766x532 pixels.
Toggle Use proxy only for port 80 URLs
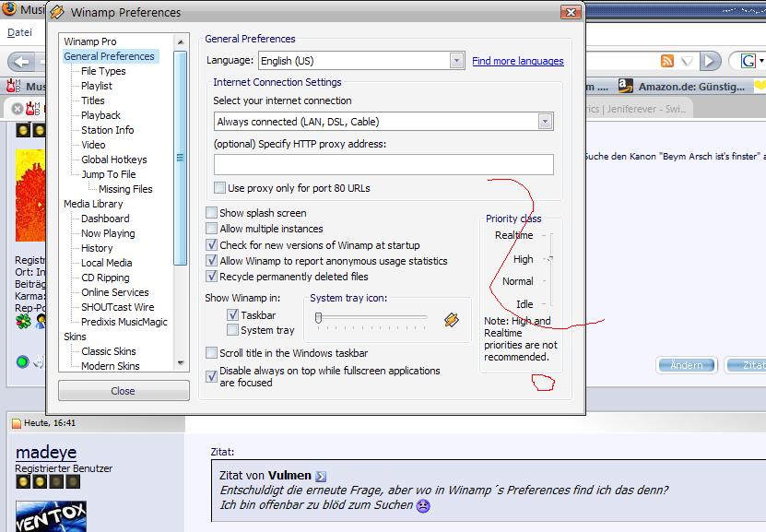click(x=219, y=188)
